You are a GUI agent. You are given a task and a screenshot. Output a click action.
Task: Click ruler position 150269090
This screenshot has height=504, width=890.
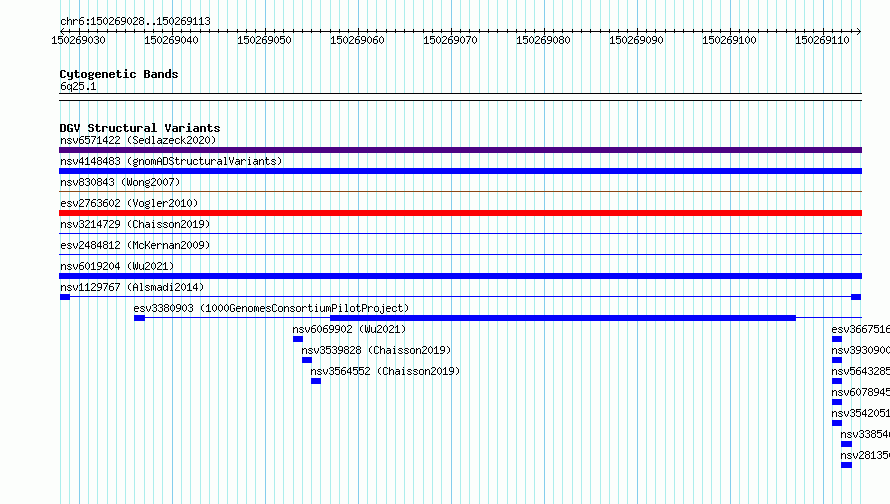[636, 40]
